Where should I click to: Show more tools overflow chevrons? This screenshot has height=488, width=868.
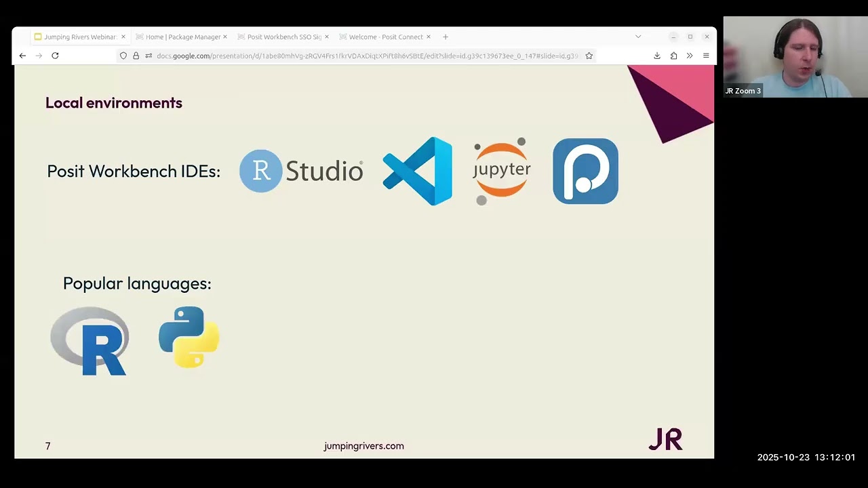(x=690, y=56)
